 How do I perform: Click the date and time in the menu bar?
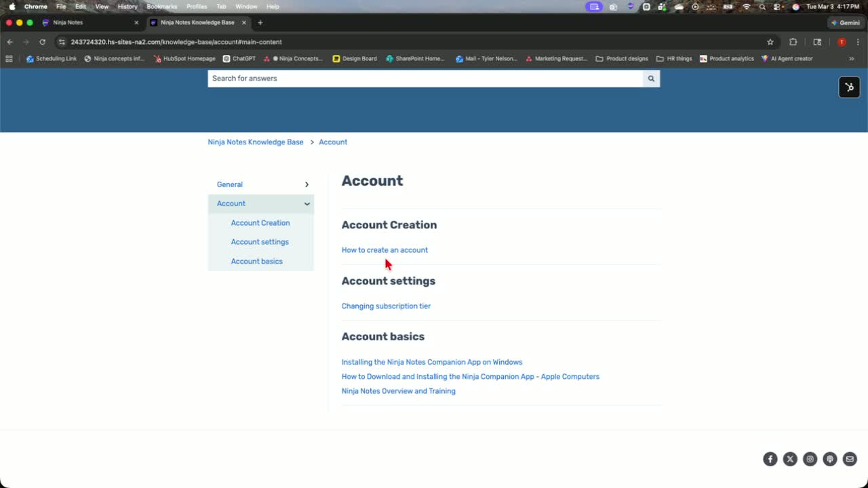tap(833, 7)
